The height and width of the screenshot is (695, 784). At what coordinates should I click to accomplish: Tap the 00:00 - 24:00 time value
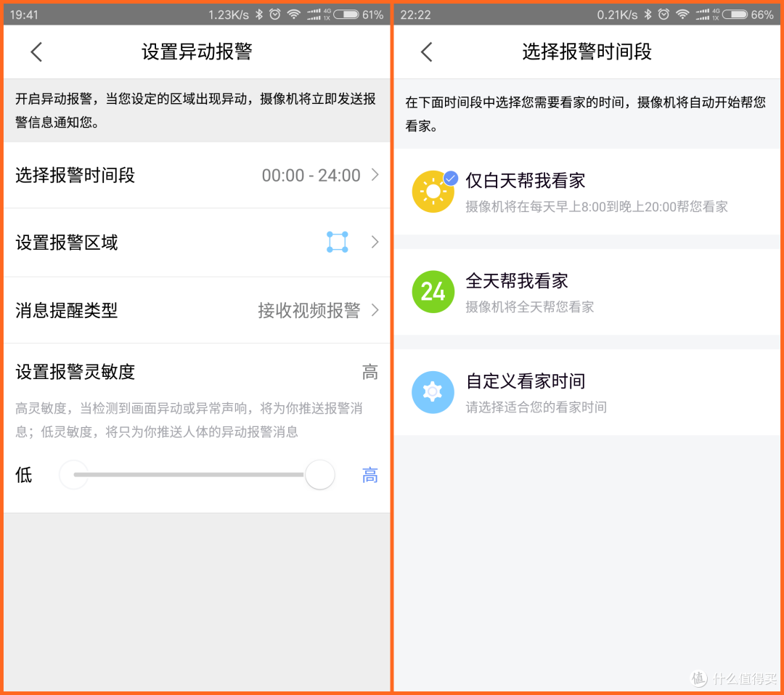coord(311,175)
